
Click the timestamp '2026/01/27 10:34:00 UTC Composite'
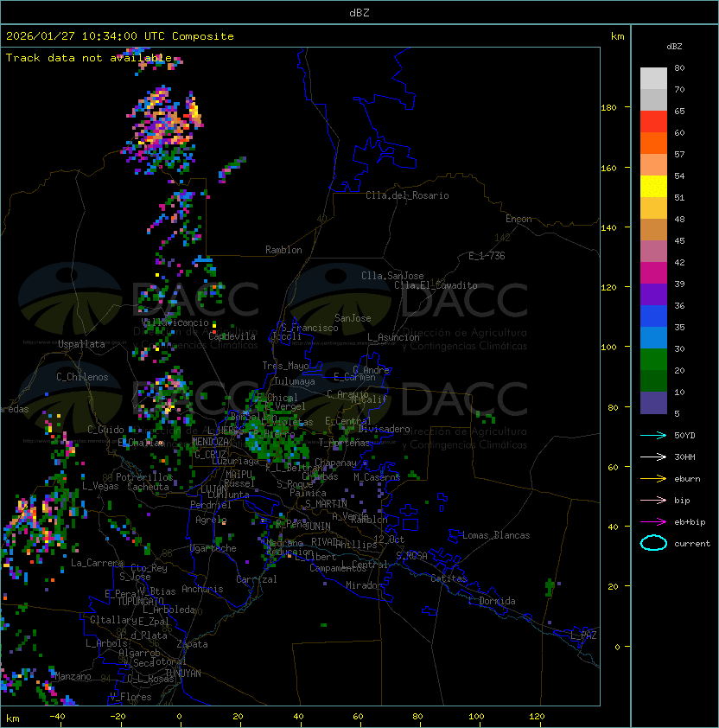(x=120, y=36)
